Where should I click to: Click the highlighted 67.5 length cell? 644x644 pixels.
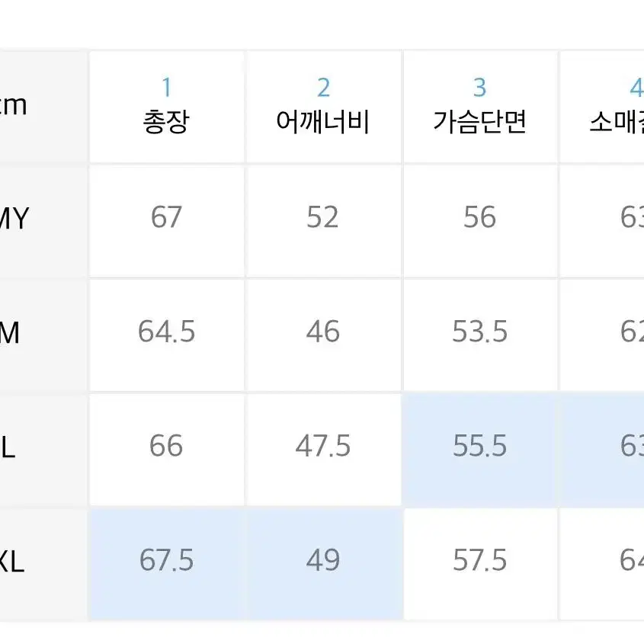point(166,564)
